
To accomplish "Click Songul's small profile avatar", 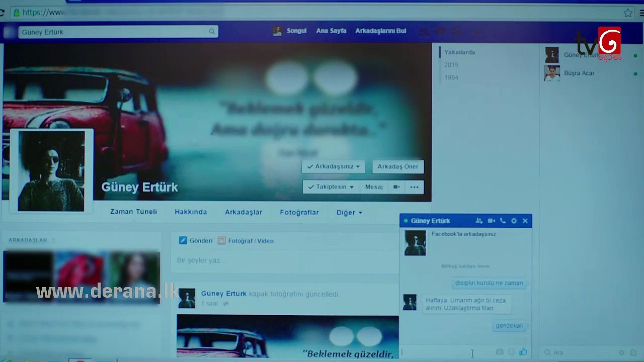I will [277, 31].
